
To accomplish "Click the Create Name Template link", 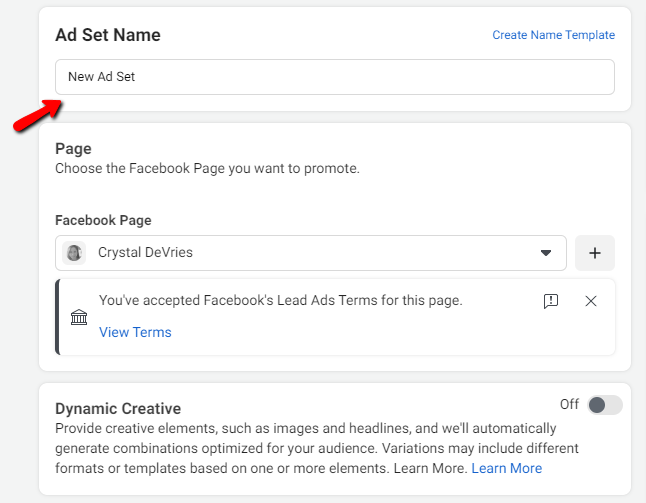I will pyautogui.click(x=553, y=35).
